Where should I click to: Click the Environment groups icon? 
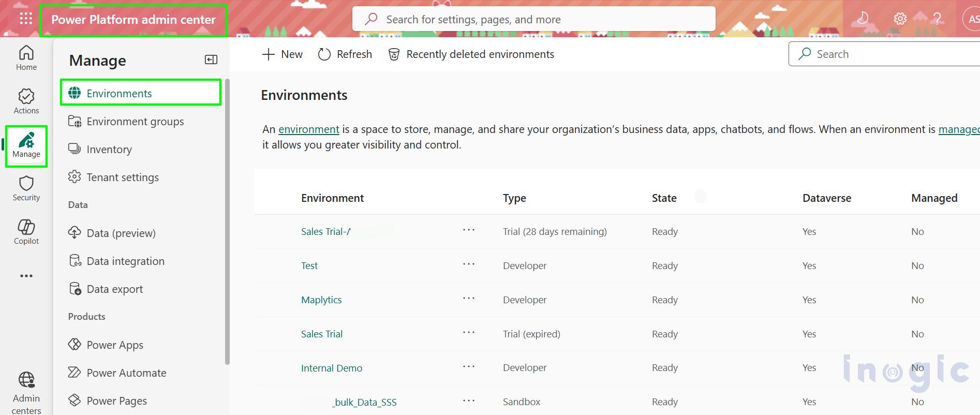click(75, 121)
